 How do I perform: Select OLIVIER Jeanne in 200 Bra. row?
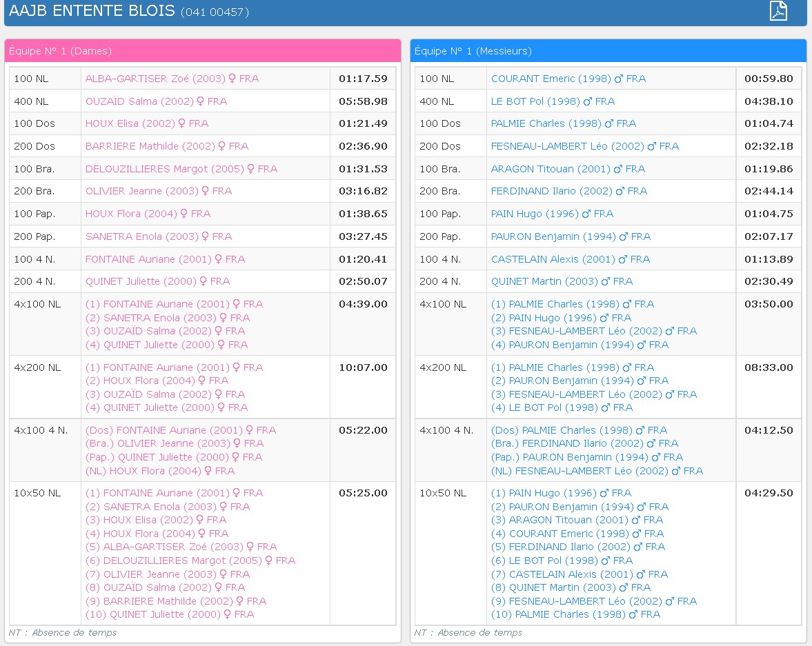159,192
